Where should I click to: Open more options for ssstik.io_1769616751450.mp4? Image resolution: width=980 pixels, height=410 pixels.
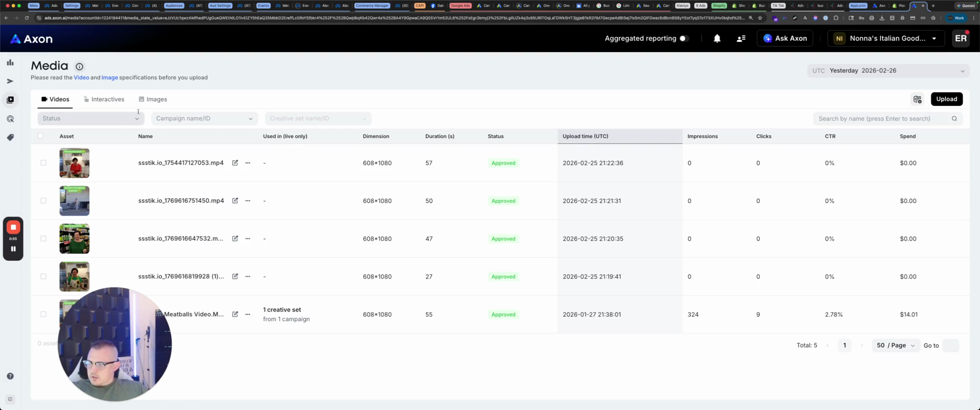(248, 200)
